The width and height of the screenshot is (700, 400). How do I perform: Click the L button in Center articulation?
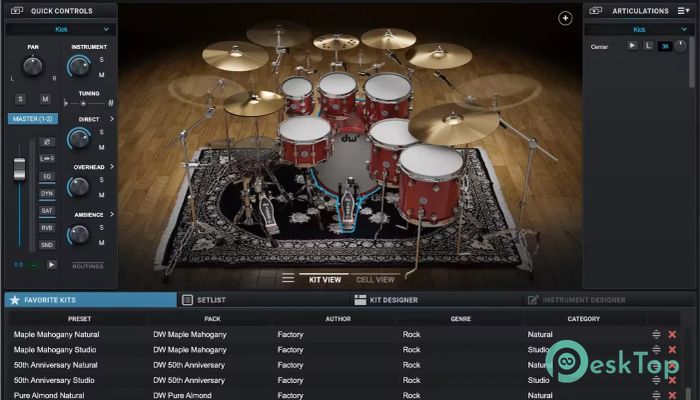pyautogui.click(x=648, y=46)
